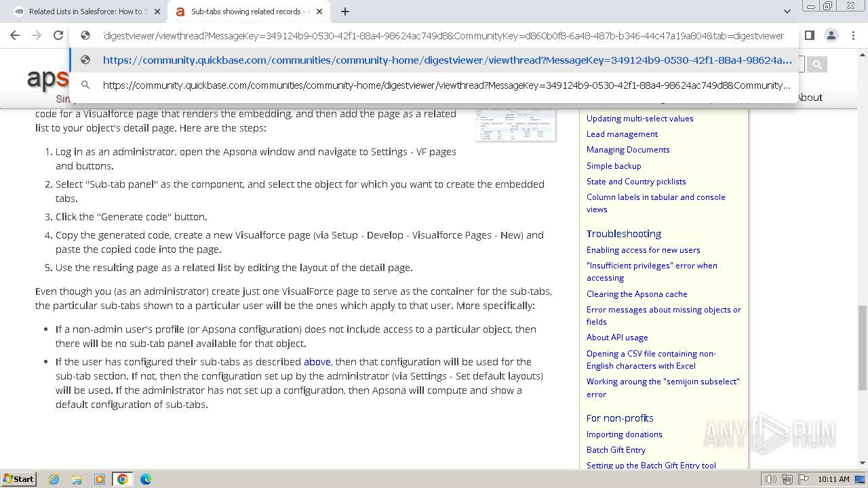
Task: Open 'Clearing the Apsona cache' link
Action: click(637, 294)
